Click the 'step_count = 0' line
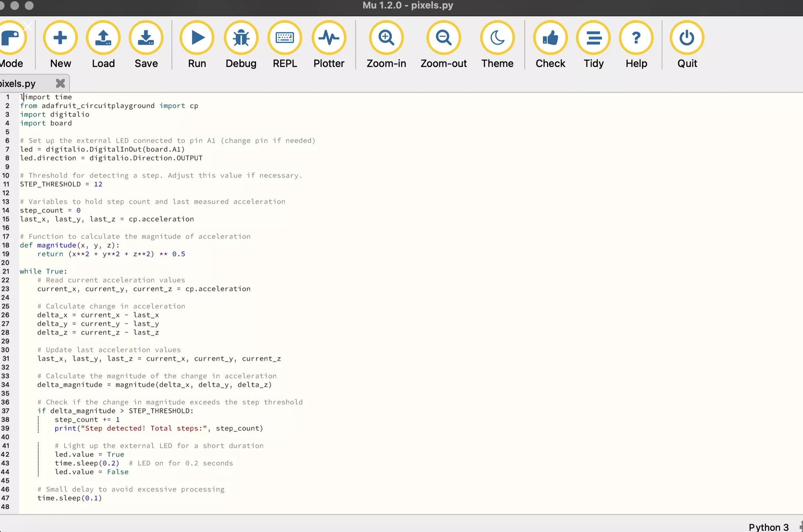 (x=50, y=210)
